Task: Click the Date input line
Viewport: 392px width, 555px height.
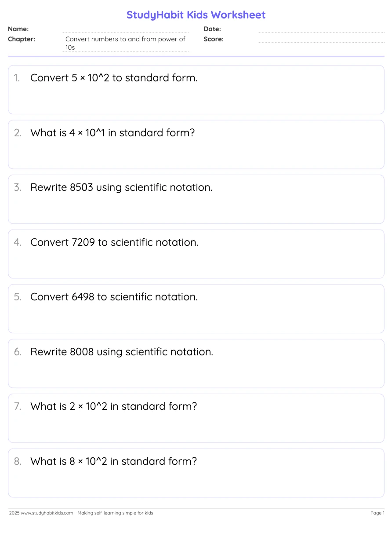Action: pos(321,29)
